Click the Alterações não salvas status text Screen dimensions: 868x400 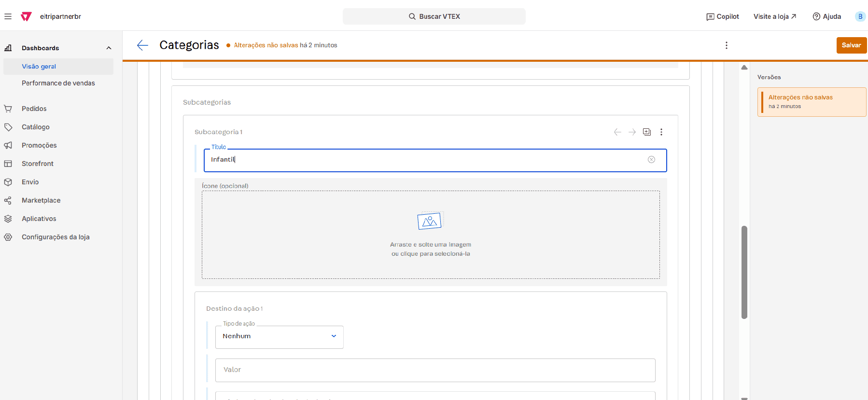tap(266, 45)
